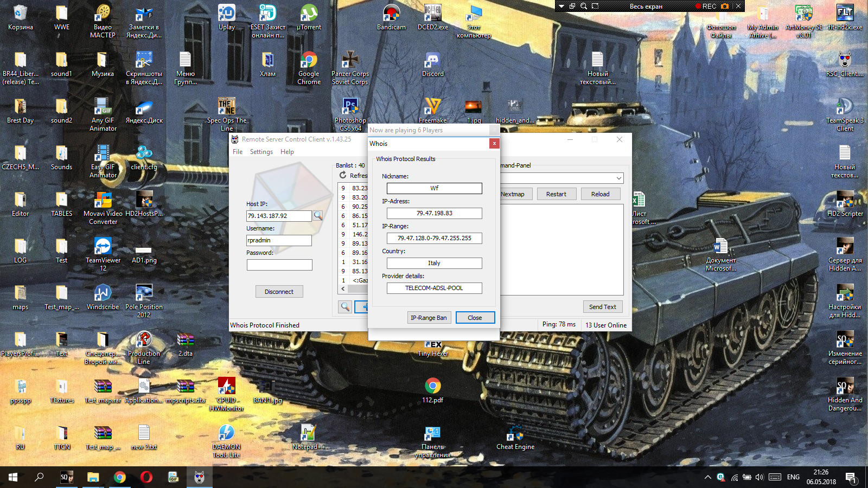Image resolution: width=868 pixels, height=488 pixels.
Task: Expand the system tray hidden icons chevron
Action: [707, 477]
